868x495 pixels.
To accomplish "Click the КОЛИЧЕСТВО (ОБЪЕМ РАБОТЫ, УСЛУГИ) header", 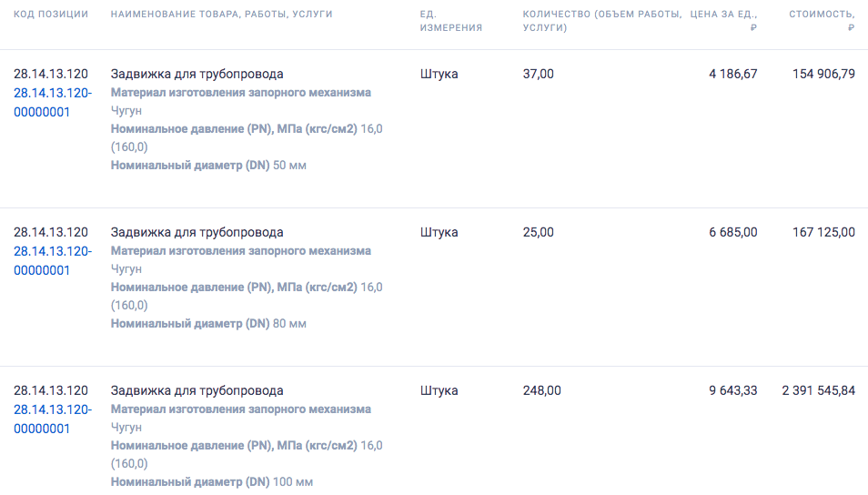I will [x=601, y=21].
